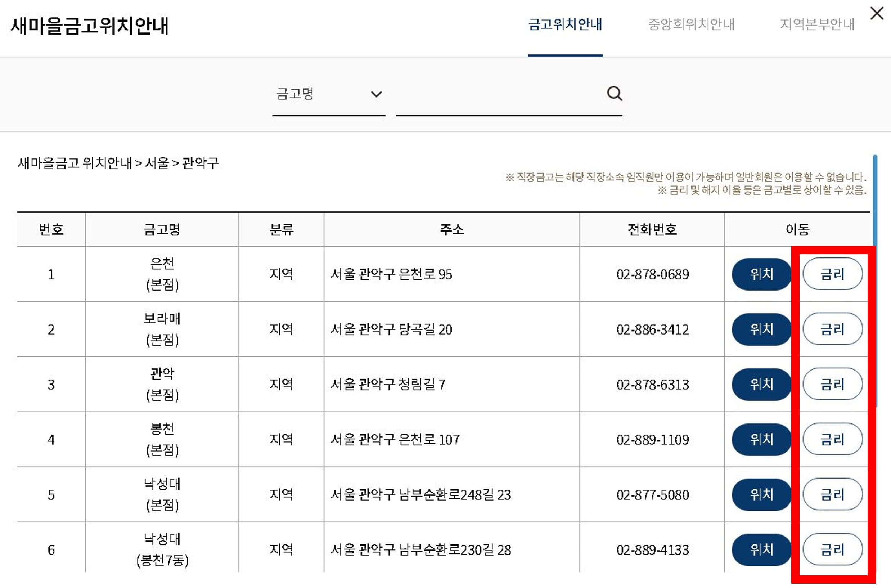891x588 pixels.
Task: Close the 새마을금고위치안내 popup
Action: pos(877,13)
